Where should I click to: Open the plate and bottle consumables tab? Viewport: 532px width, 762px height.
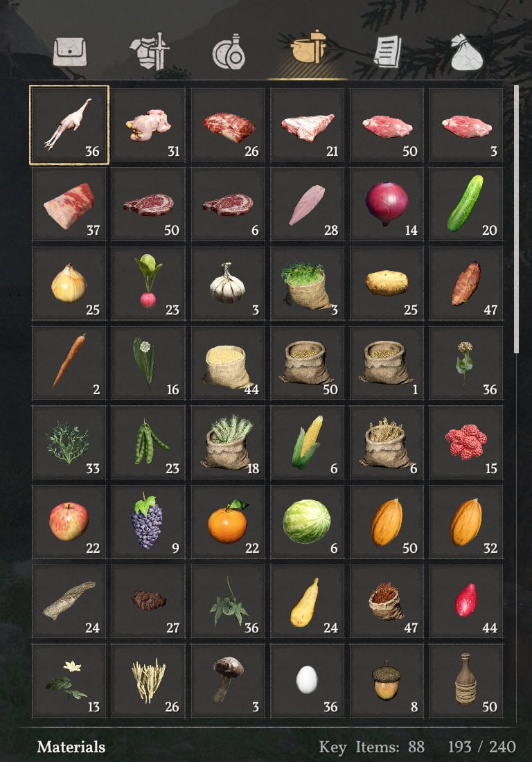pyautogui.click(x=229, y=51)
